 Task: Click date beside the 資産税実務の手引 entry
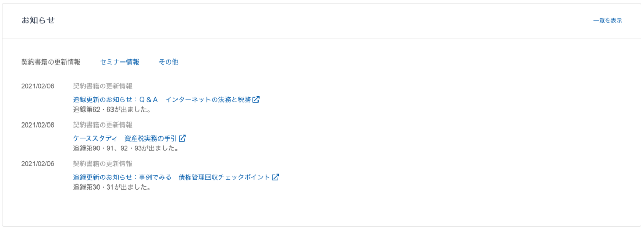[38, 125]
